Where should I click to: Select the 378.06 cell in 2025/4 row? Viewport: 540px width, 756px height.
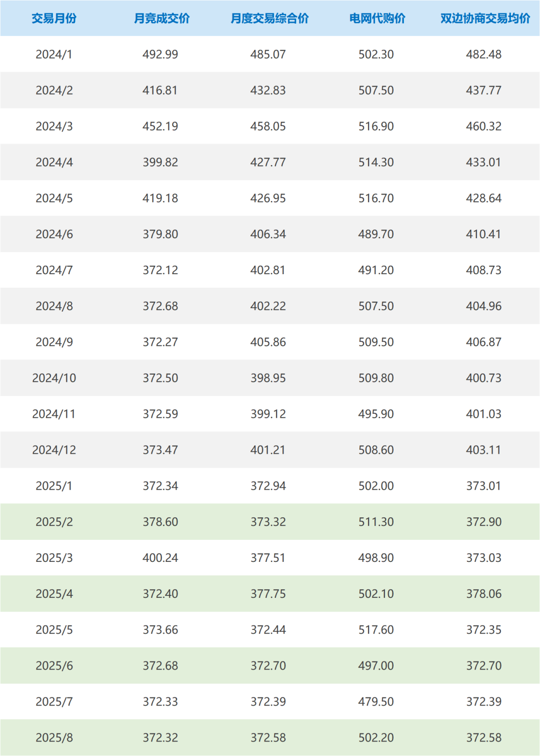tap(483, 594)
